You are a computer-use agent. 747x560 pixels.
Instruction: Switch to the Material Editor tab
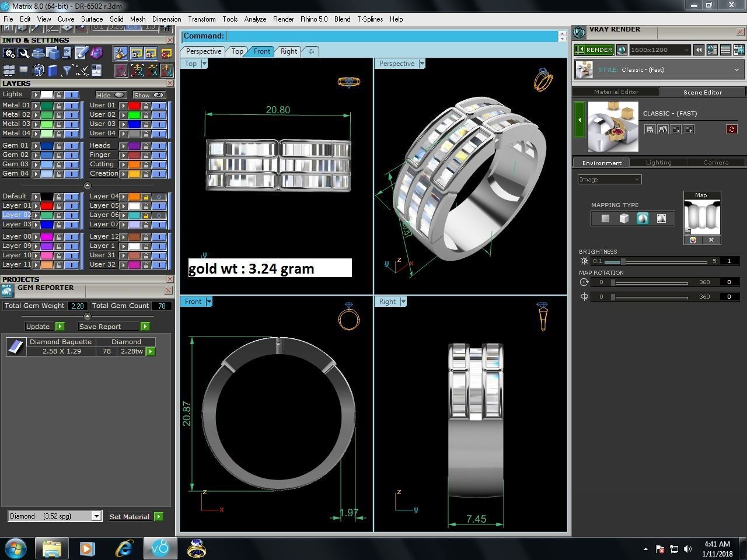pos(616,92)
